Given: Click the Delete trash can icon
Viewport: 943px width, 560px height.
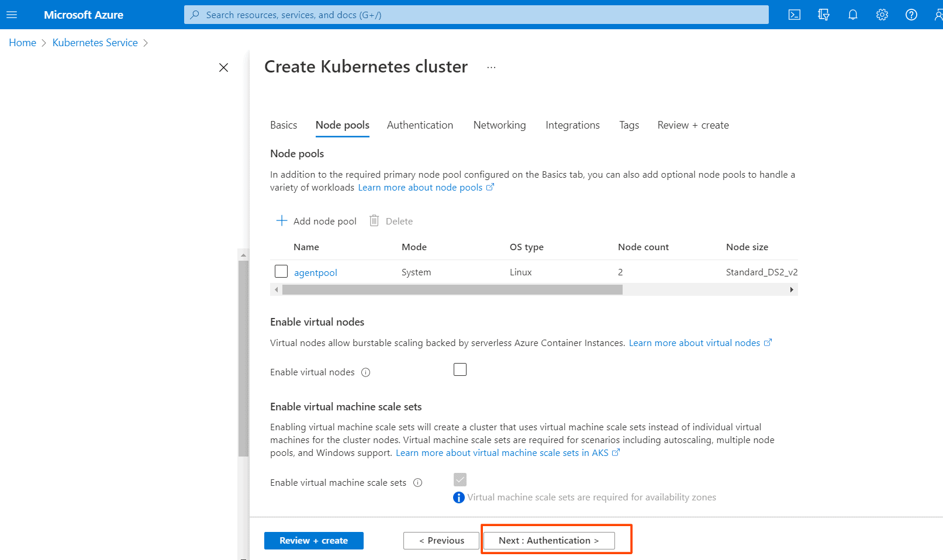Looking at the screenshot, I should (374, 221).
